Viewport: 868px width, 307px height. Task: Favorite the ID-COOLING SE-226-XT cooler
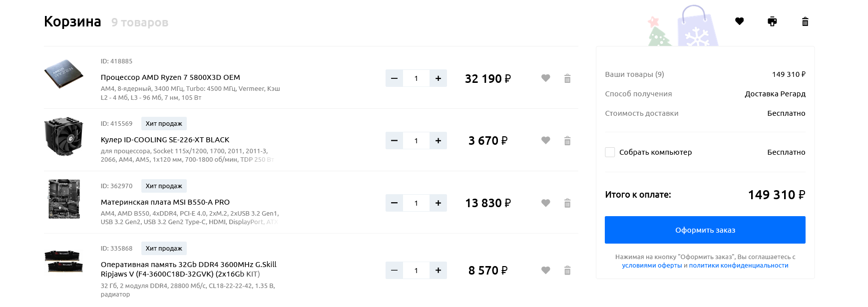coord(546,141)
